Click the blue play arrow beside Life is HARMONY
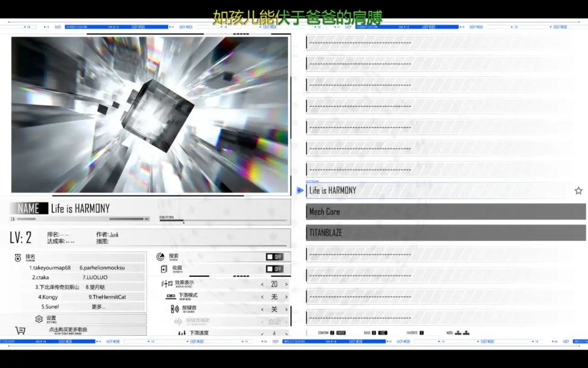The height and width of the screenshot is (368, 588). [300, 190]
